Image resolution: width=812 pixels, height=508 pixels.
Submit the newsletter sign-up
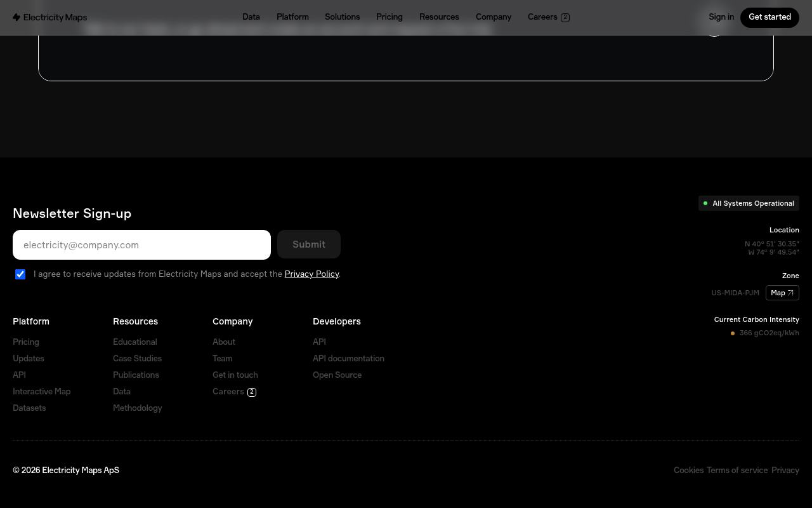[x=309, y=244]
